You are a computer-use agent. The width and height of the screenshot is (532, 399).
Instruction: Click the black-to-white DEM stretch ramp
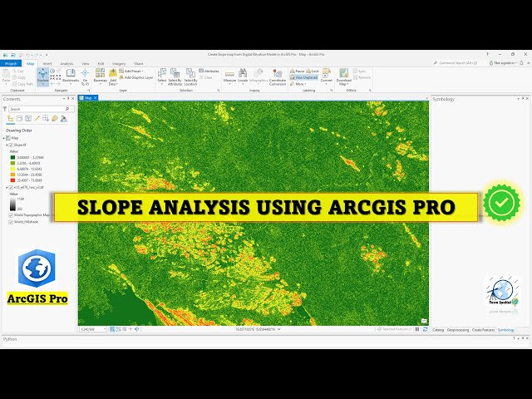pyautogui.click(x=12, y=204)
